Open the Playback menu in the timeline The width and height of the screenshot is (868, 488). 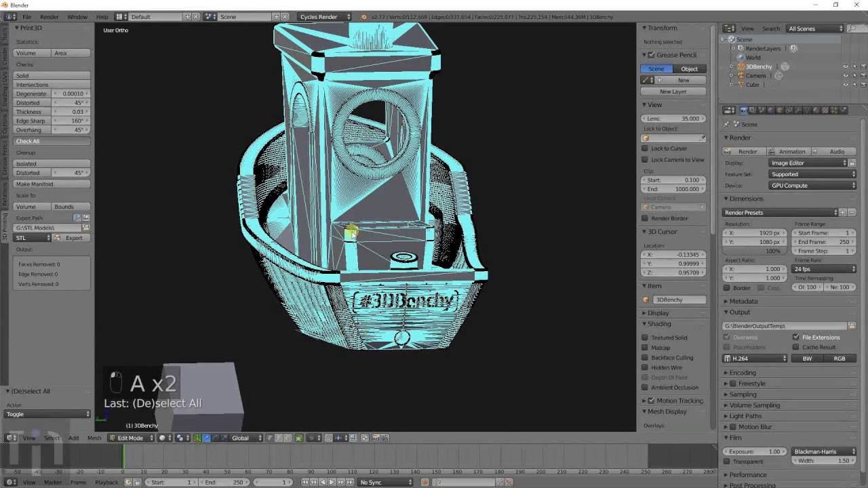coord(106,482)
